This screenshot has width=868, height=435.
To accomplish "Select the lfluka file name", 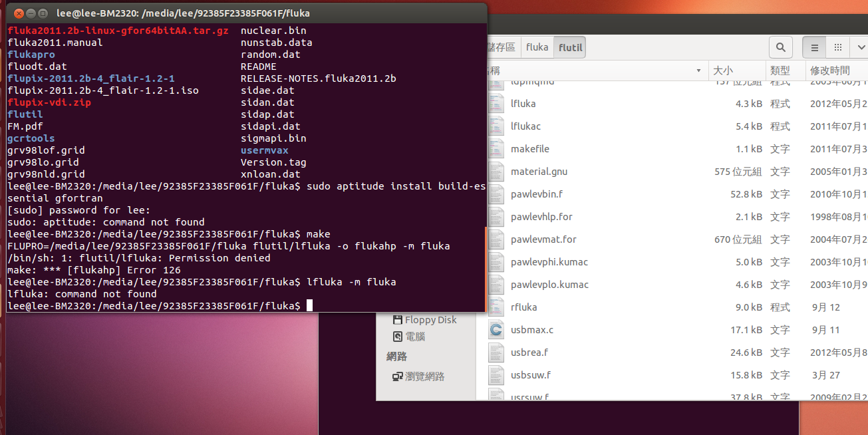I will coord(523,104).
